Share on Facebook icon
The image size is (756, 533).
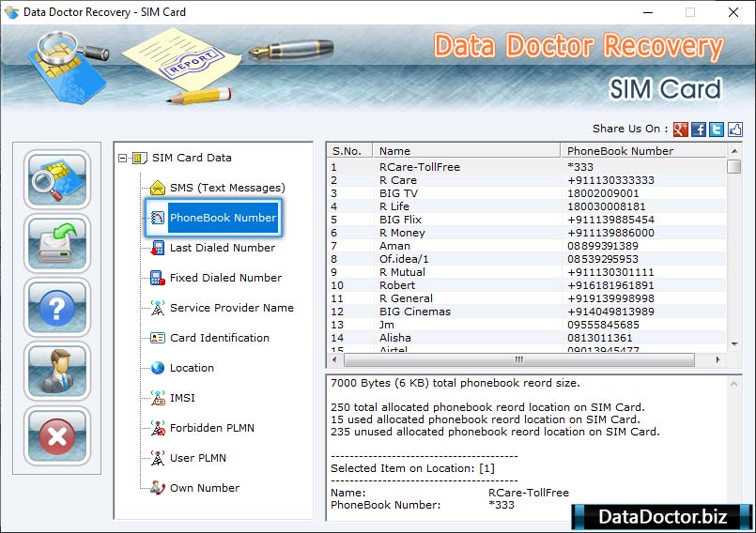699,129
